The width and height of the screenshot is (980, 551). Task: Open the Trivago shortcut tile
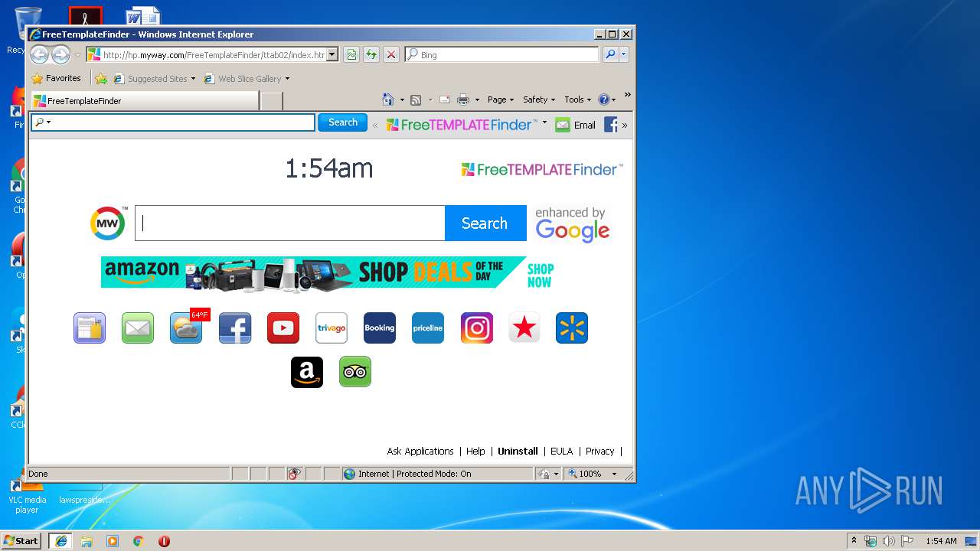pyautogui.click(x=332, y=328)
